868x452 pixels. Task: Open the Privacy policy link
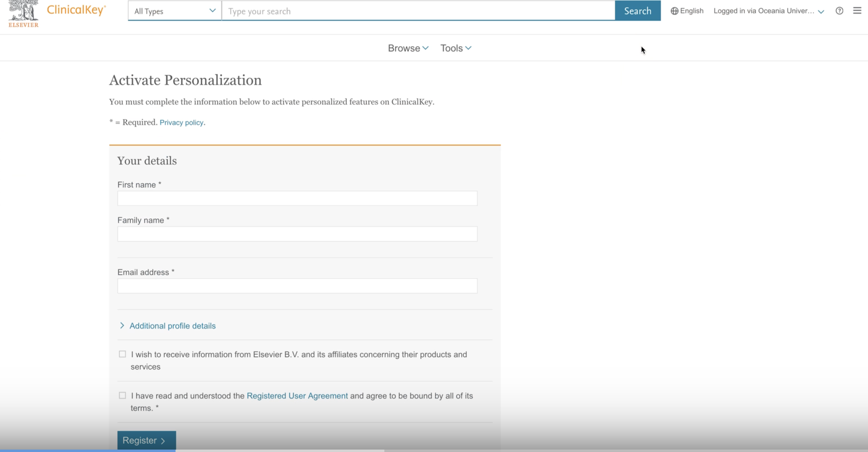click(x=181, y=122)
